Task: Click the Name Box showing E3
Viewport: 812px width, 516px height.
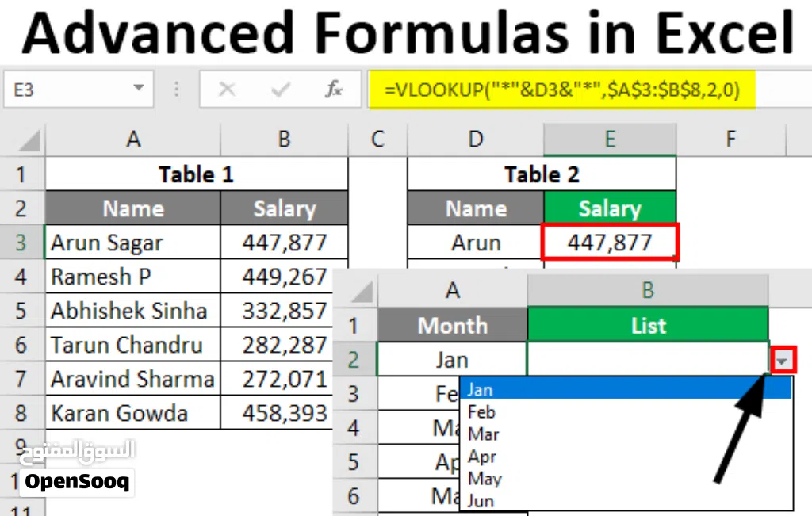Action: 79,90
